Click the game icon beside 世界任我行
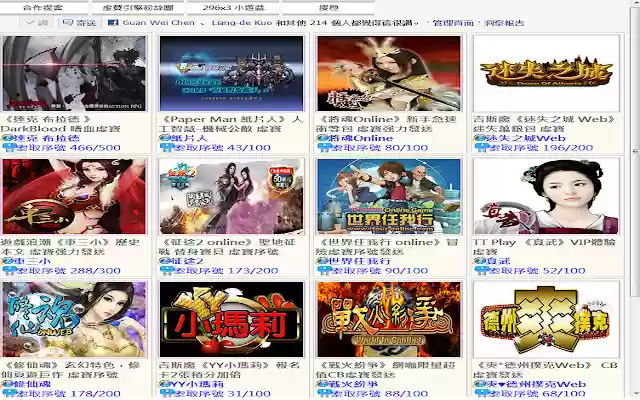This screenshot has width=640, height=400. click(322, 261)
